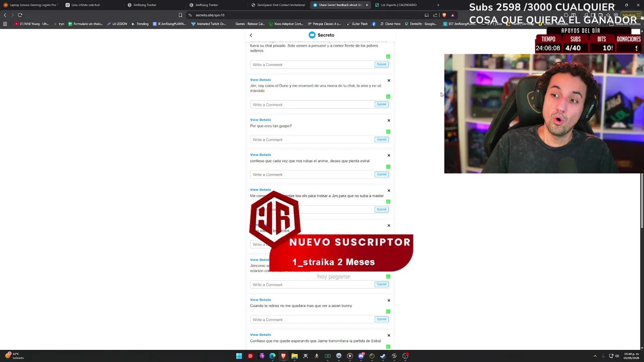Submit comment under 'Cuando te retires' message

point(381,319)
